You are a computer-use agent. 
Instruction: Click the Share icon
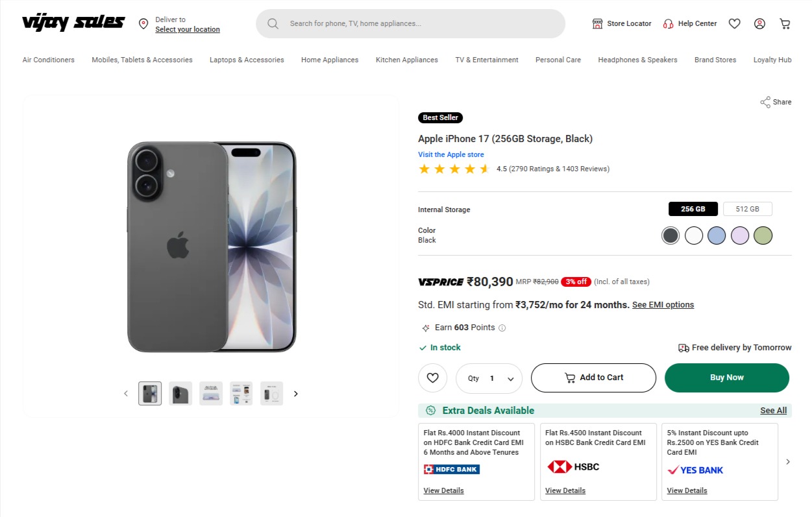[765, 102]
